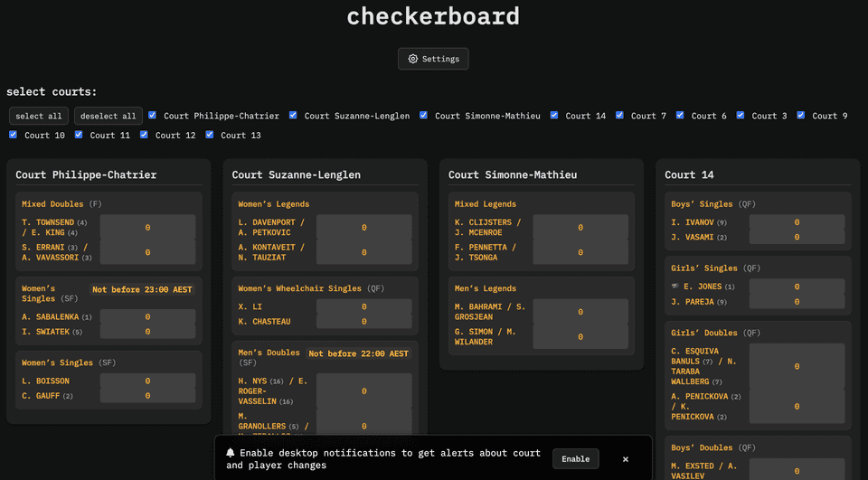The height and width of the screenshot is (480, 868).
Task: Uncheck Court Philippe-Chatrier checkbox
Action: point(153,116)
